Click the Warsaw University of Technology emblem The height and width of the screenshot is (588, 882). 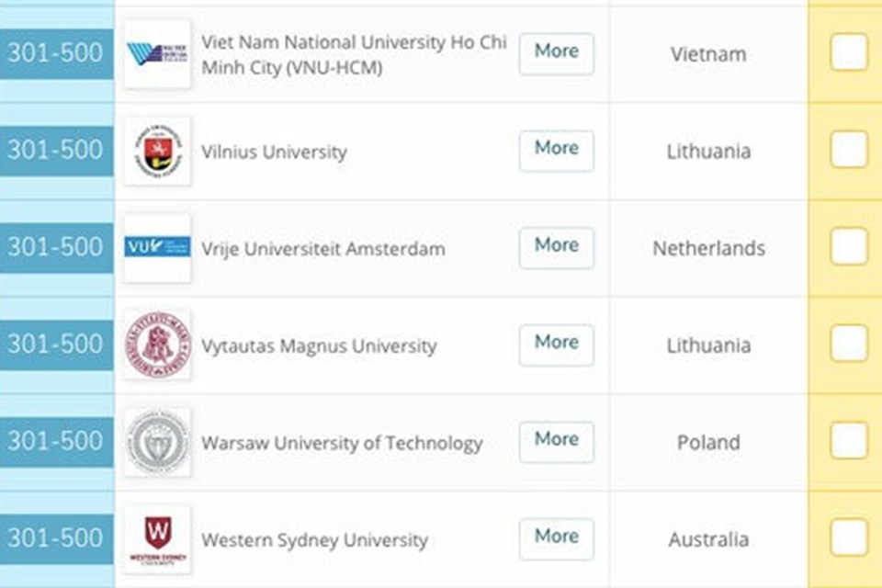[157, 442]
